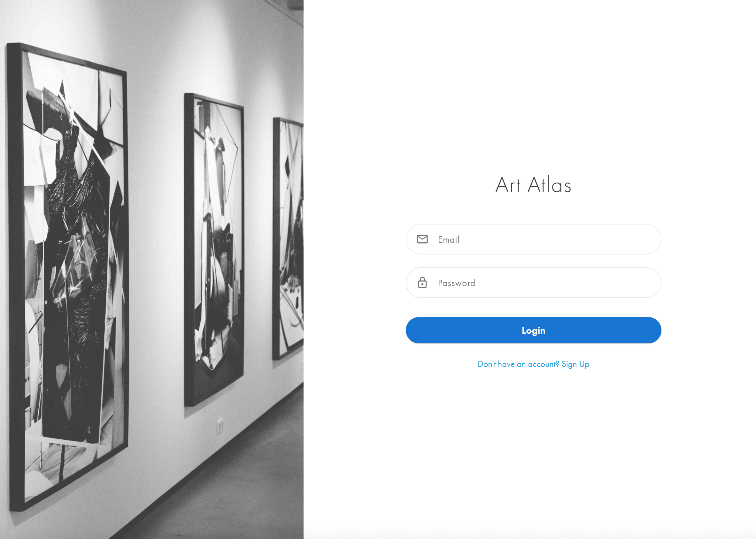The image size is (756, 539).
Task: Click the Password placeholder text
Action: [x=456, y=283]
